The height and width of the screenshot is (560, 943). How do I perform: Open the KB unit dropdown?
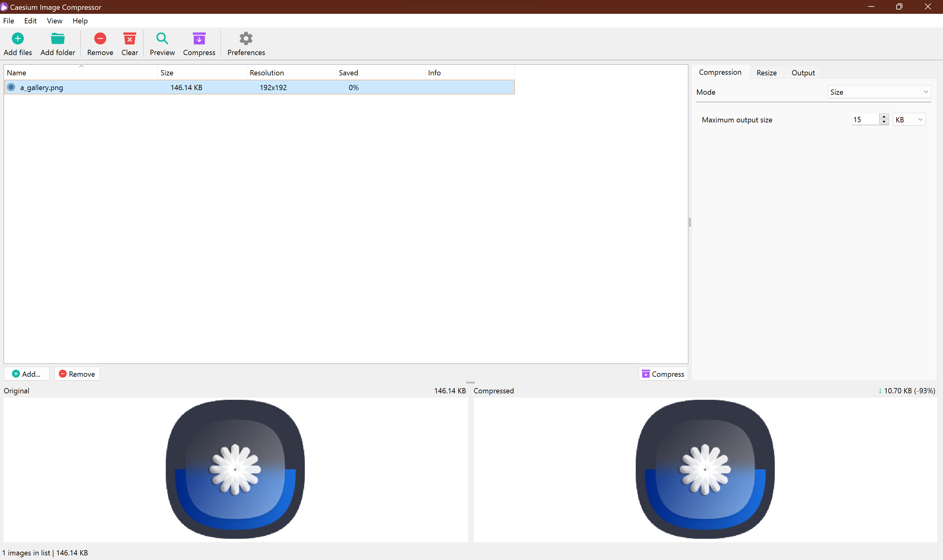[909, 120]
